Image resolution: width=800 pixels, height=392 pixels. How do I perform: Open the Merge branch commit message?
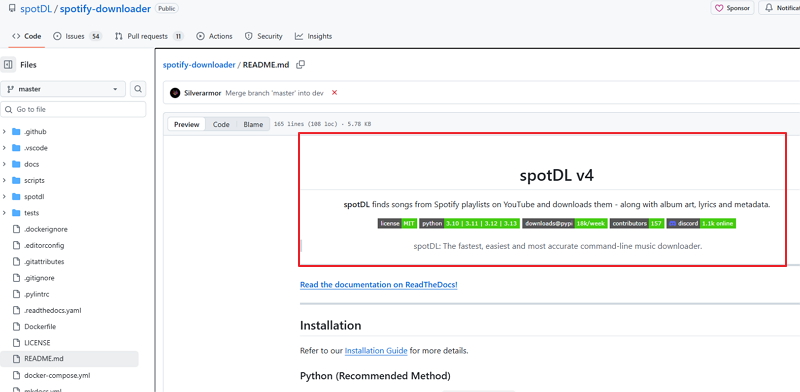[x=274, y=93]
